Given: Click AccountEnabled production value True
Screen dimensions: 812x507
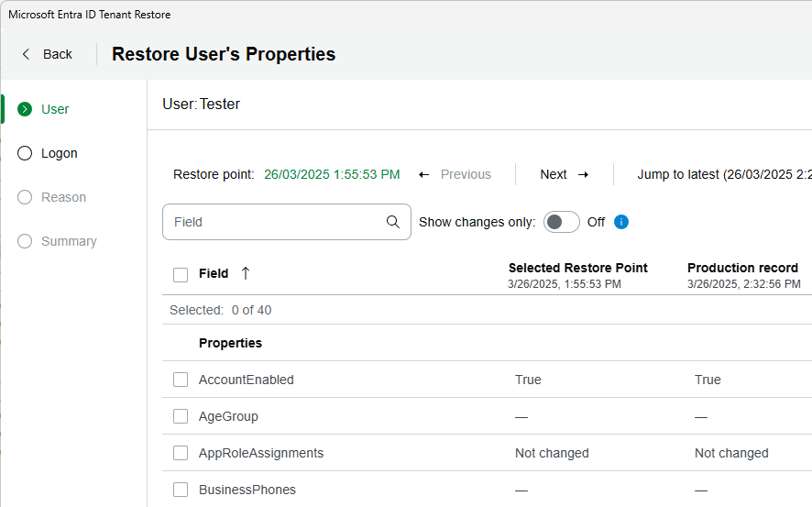Looking at the screenshot, I should click(708, 380).
